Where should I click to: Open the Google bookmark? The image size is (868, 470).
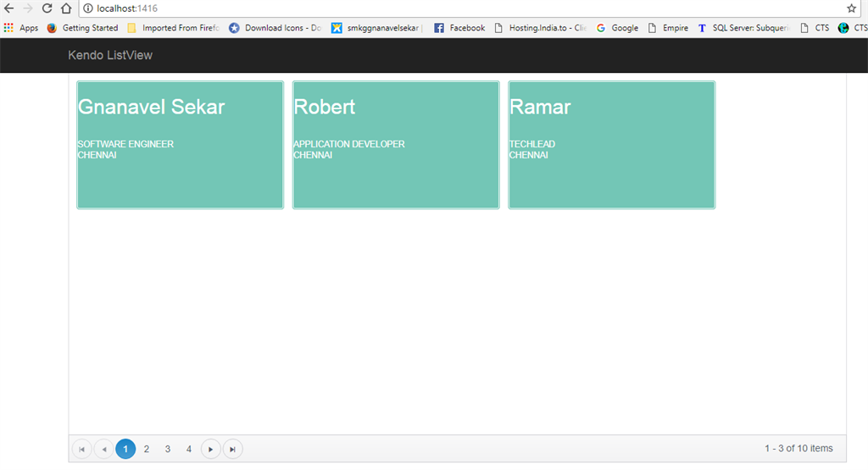click(617, 28)
